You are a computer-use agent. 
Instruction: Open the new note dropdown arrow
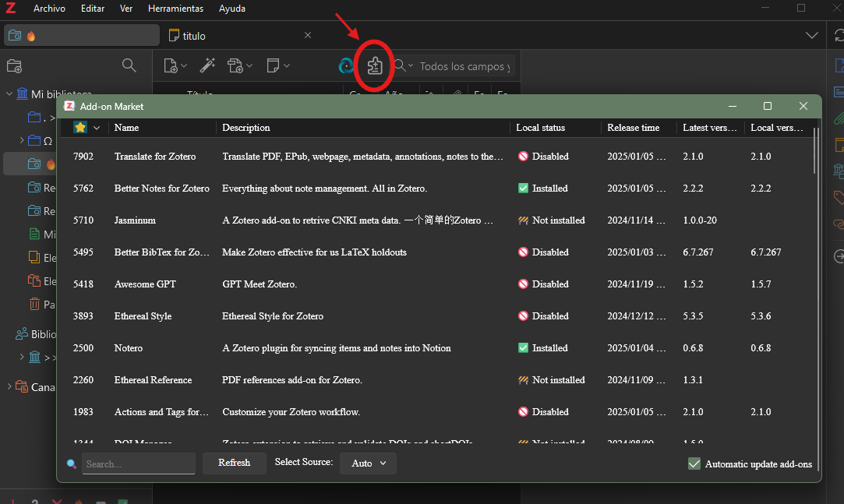(x=286, y=65)
